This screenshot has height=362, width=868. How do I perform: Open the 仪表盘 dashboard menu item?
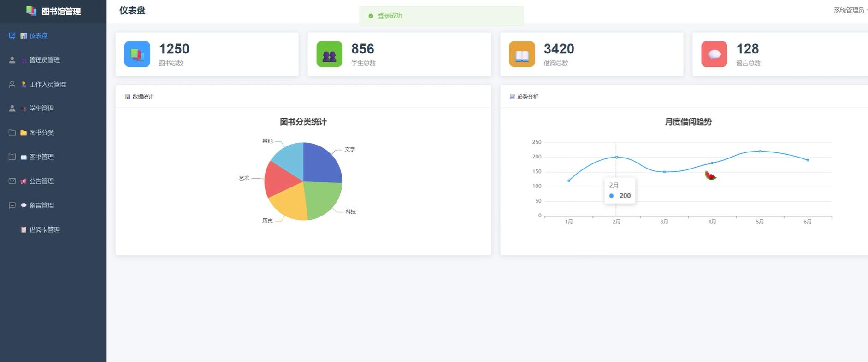click(x=53, y=35)
